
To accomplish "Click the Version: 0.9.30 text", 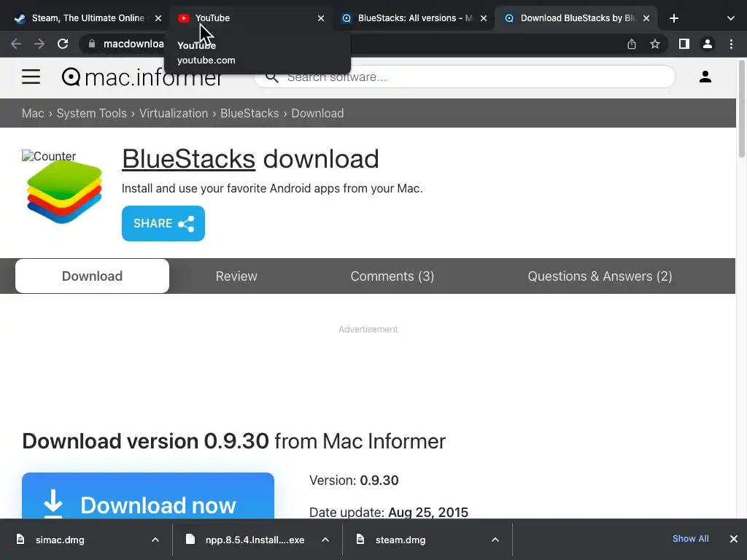I will [x=354, y=480].
